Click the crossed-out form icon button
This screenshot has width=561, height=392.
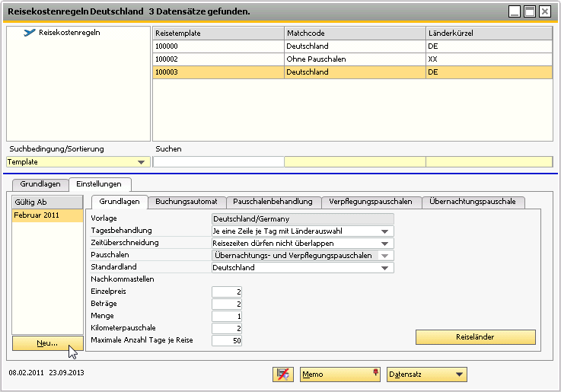tap(282, 374)
